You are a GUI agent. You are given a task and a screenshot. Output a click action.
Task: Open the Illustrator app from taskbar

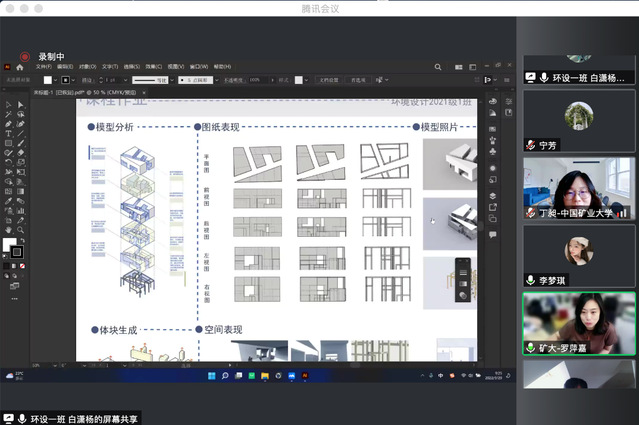pyautogui.click(x=305, y=375)
